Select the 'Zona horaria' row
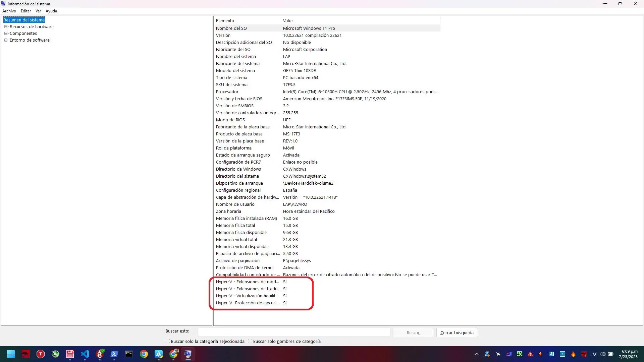This screenshot has height=362, width=644. point(327,212)
